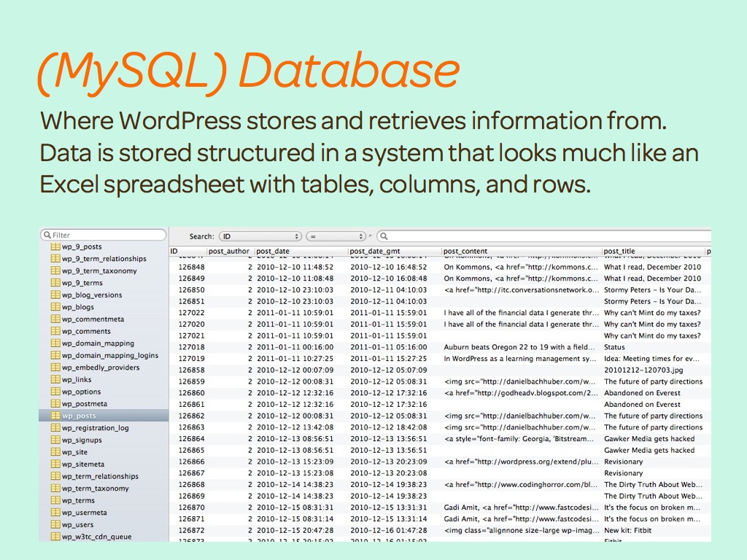
Task: Click the www.codinghorror.com content cell
Action: [x=521, y=484]
